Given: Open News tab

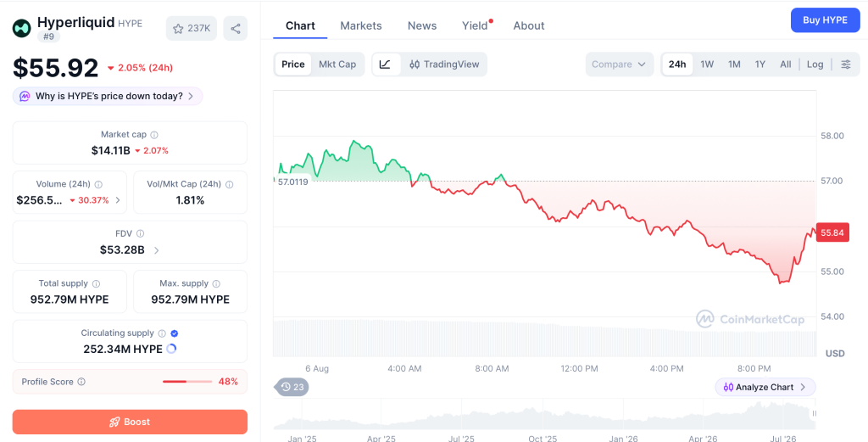Looking at the screenshot, I should tap(422, 25).
